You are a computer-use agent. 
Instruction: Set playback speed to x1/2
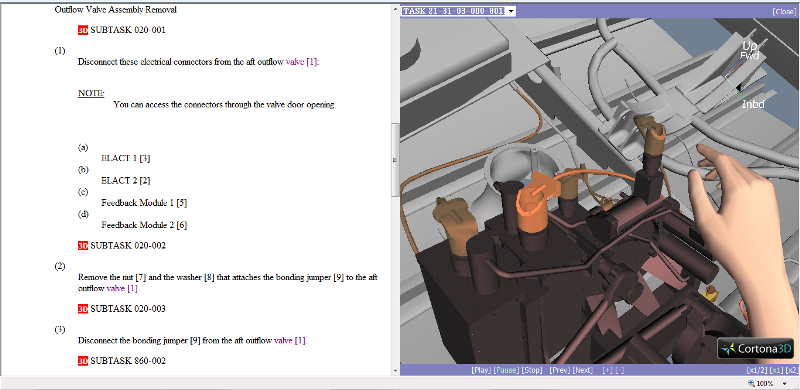tap(757, 370)
